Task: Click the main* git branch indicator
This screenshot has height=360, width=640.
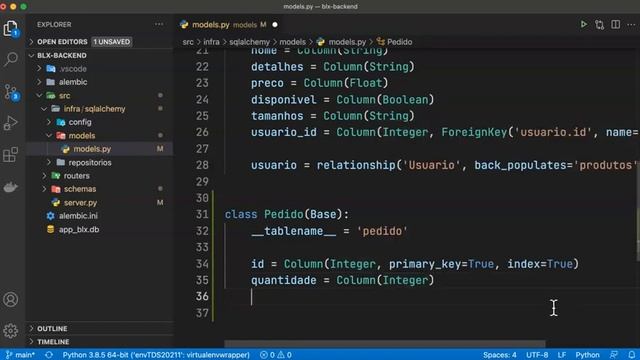Action: click(x=20, y=355)
